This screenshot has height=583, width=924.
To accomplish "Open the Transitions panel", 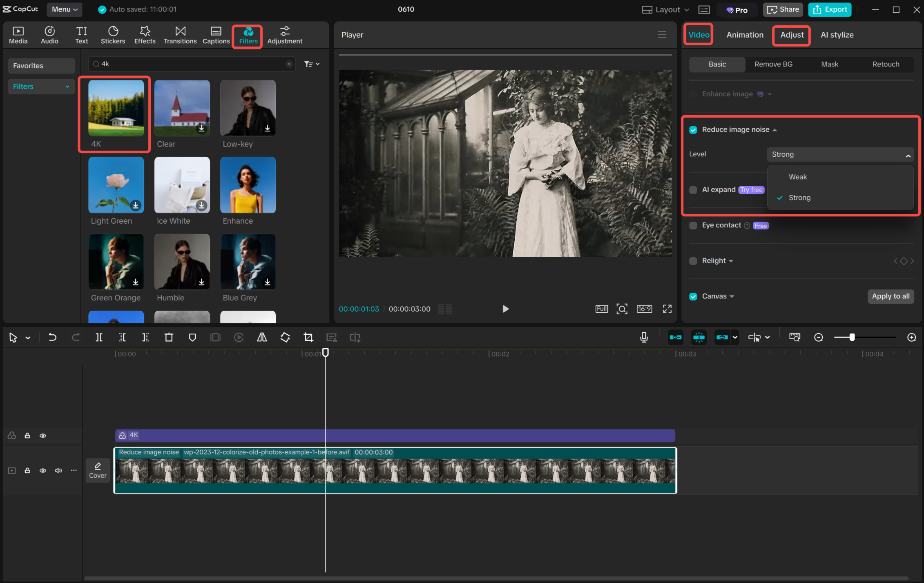I will tap(180, 35).
